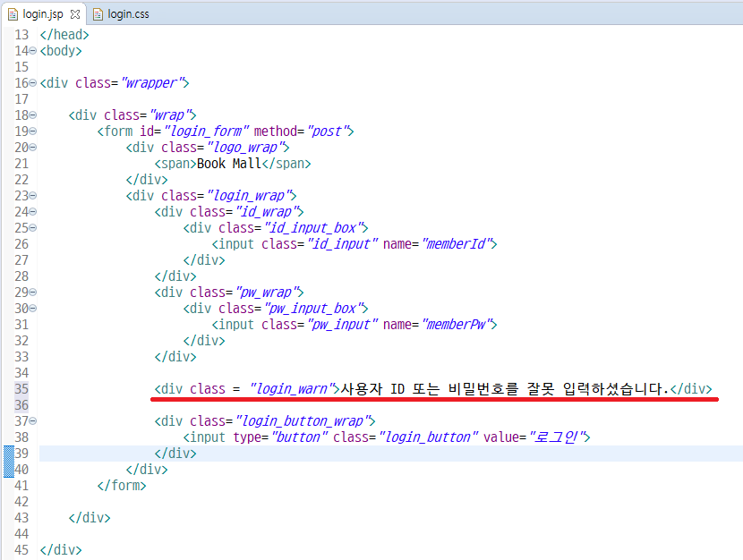Collapse the id_input_box fold on line 25
Screen dimensions: 743x560
click(x=32, y=228)
